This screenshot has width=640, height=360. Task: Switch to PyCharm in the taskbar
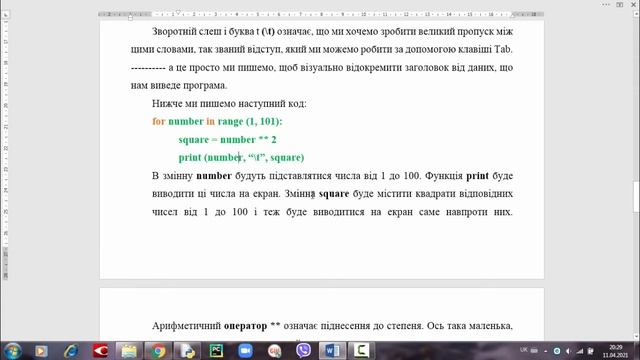216,351
